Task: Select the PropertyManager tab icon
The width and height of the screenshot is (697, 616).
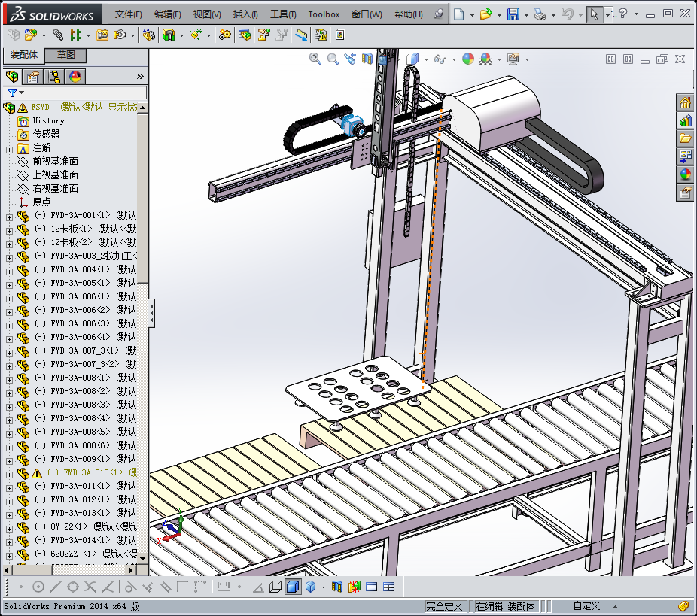Action: (x=32, y=77)
